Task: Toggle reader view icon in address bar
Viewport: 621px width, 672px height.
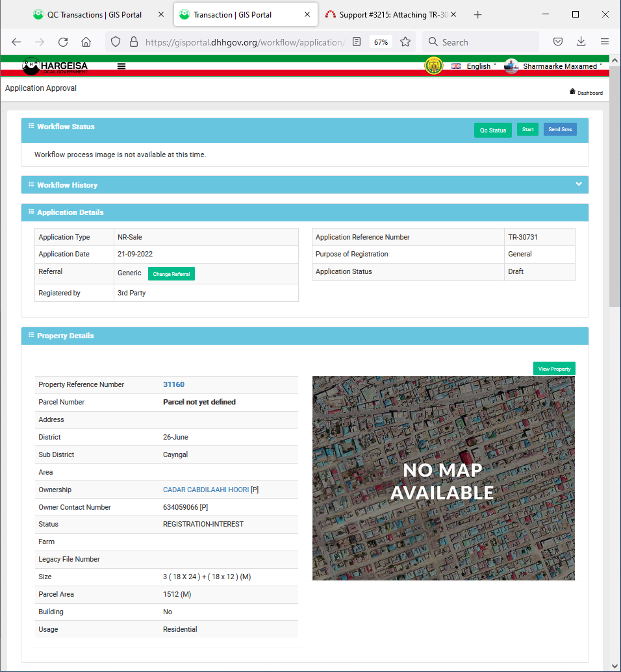Action: (x=357, y=42)
